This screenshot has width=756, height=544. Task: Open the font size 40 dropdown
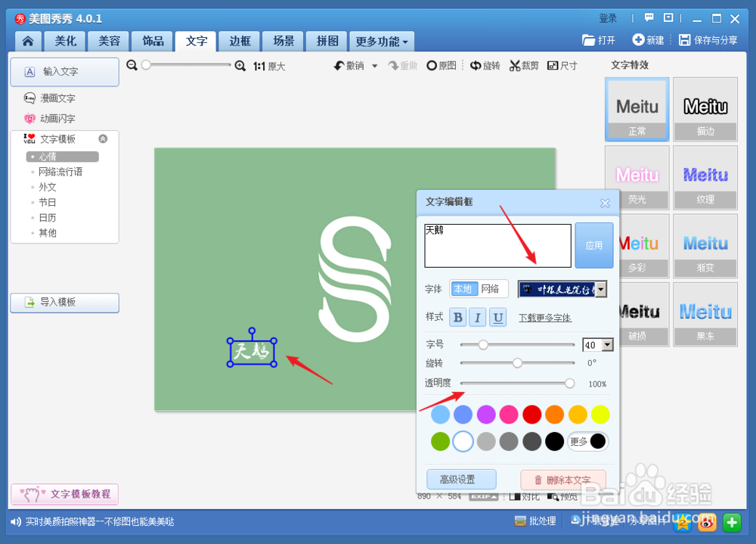[608, 345]
